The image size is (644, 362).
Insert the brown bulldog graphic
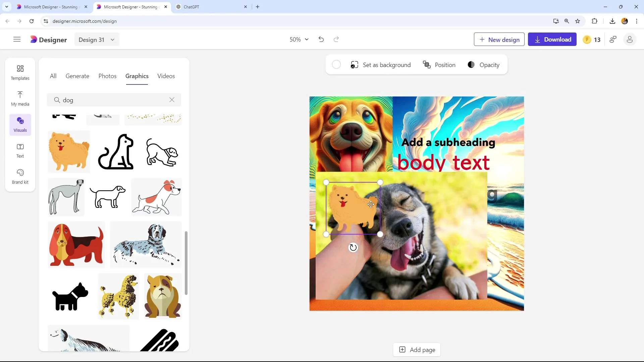163,296
